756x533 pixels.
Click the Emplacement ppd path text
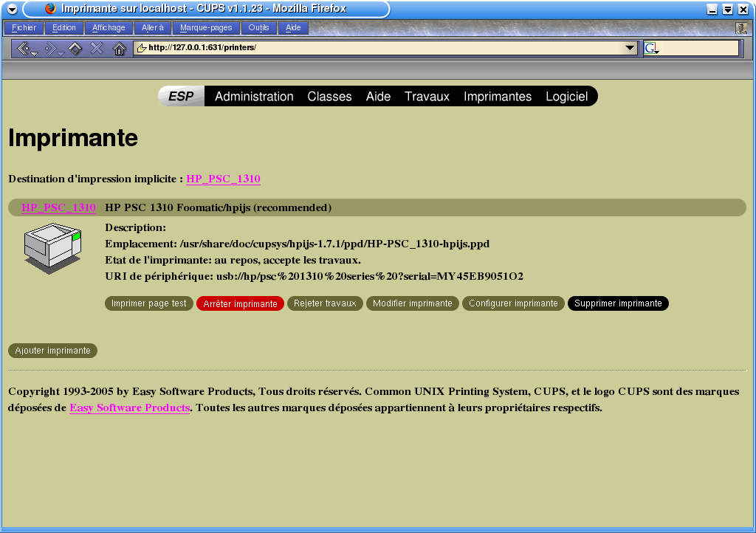click(x=334, y=244)
